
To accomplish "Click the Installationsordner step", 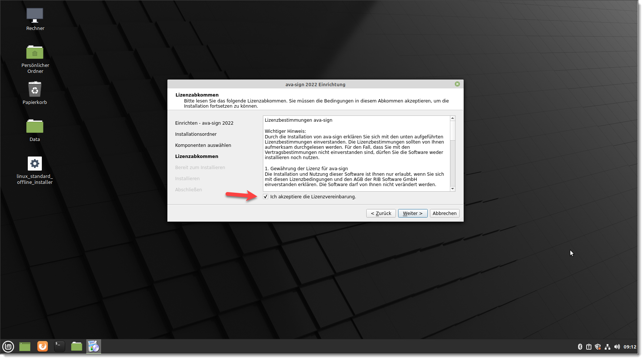I will click(x=196, y=134).
